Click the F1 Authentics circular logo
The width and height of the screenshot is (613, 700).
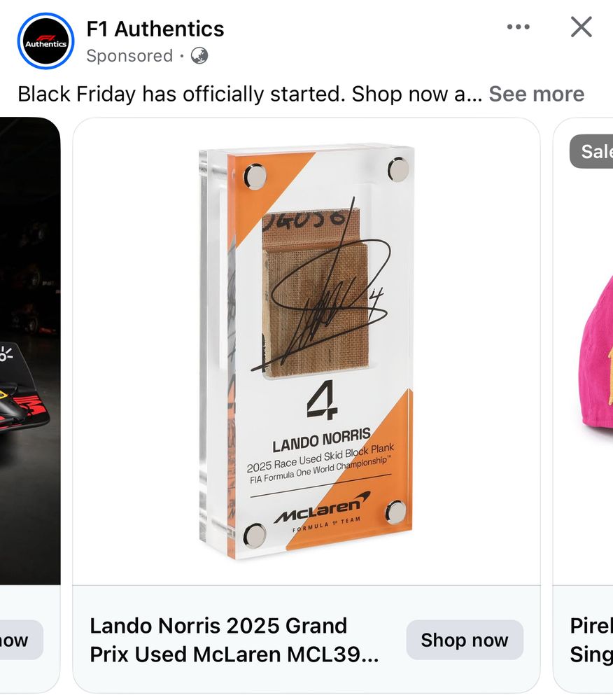(45, 40)
